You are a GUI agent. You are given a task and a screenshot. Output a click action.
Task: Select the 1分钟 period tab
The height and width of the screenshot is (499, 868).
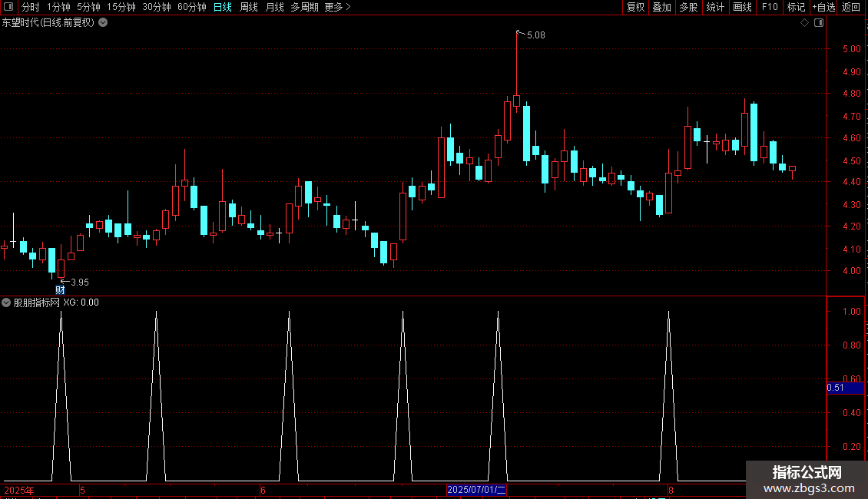(58, 7)
